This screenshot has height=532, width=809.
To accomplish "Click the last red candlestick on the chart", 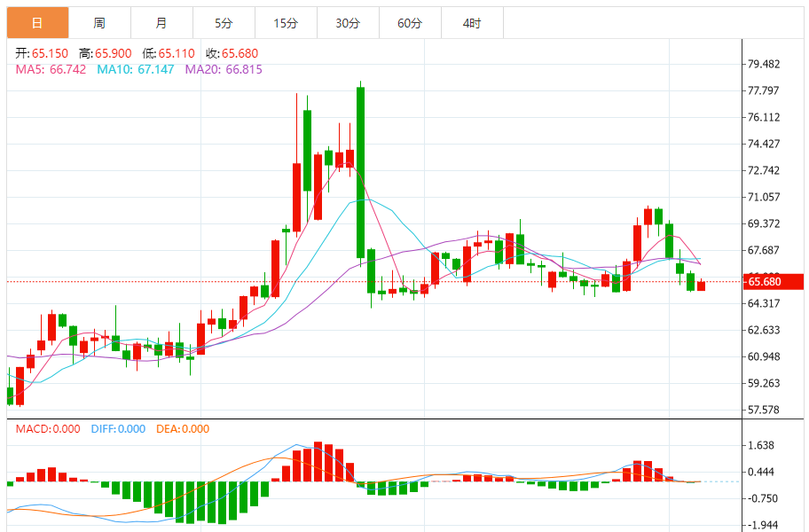I will (x=701, y=286).
